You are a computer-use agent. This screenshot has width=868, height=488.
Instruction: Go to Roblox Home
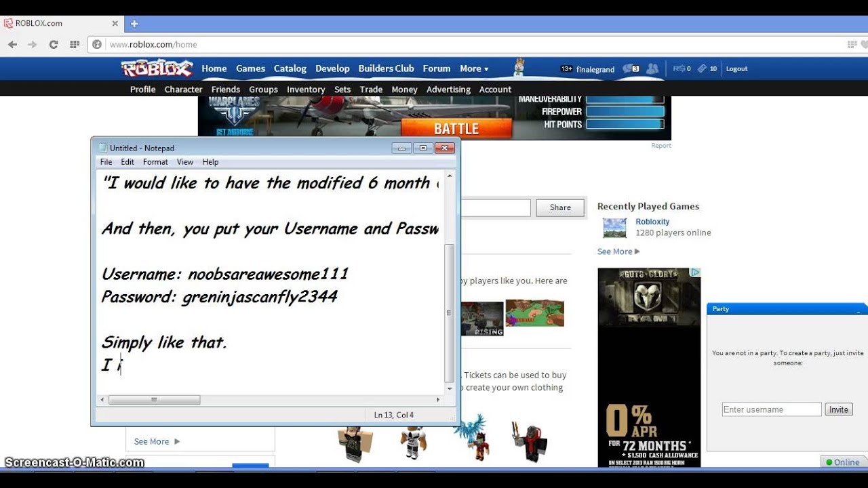[x=214, y=68]
